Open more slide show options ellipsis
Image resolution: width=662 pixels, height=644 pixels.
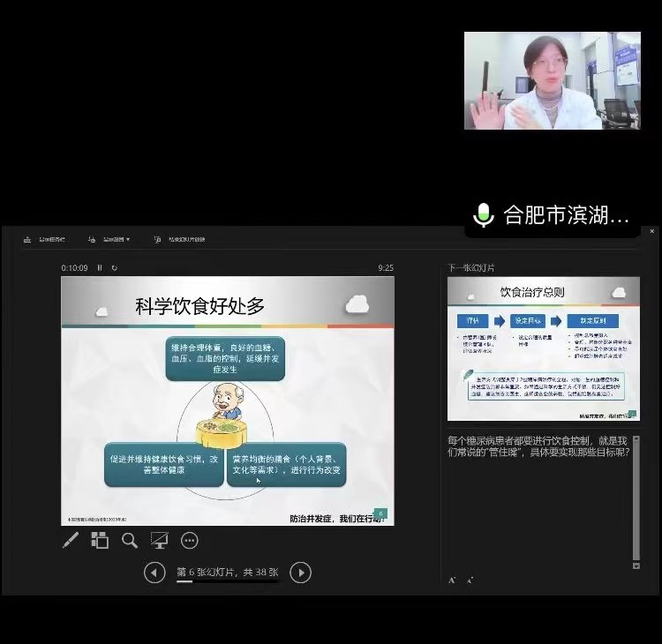[189, 540]
